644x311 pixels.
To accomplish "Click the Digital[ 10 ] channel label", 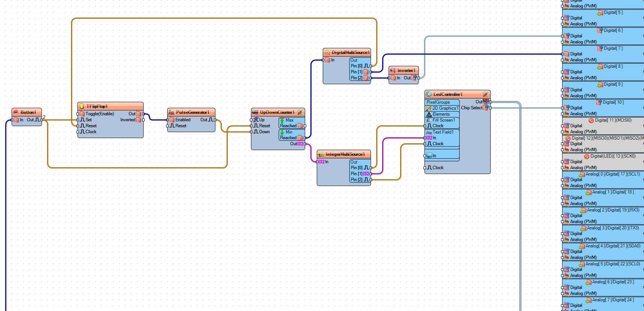I will coord(613,102).
